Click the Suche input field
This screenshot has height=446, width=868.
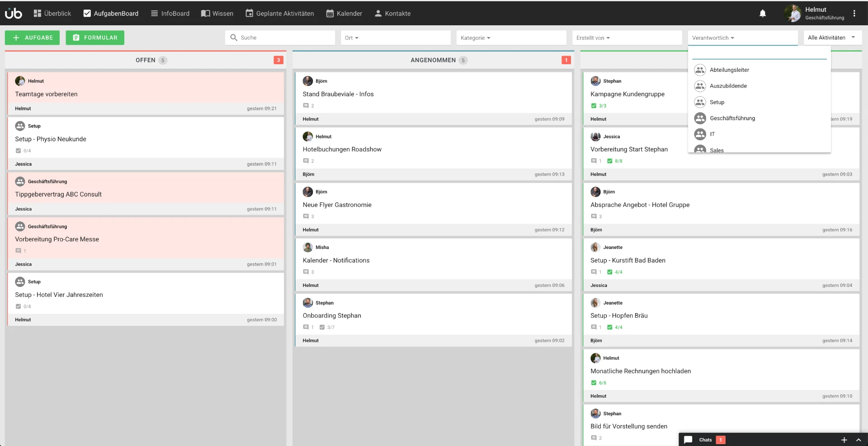coord(280,38)
